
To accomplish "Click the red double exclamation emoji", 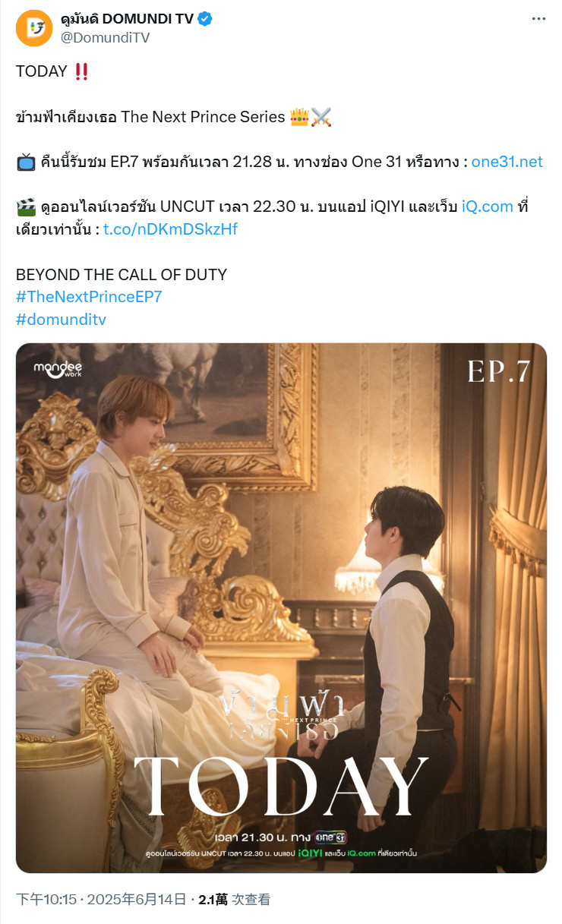I will (81, 71).
